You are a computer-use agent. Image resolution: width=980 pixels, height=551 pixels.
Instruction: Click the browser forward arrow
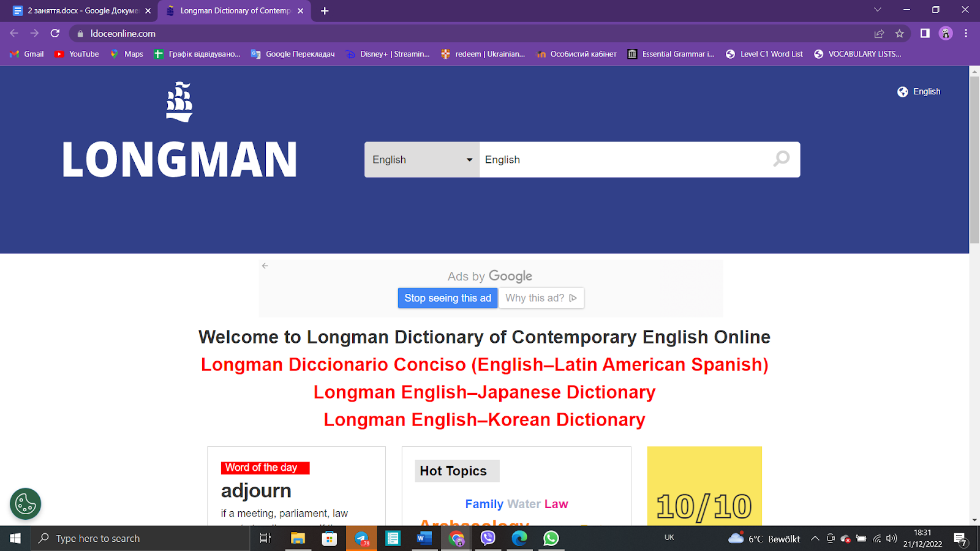point(34,33)
